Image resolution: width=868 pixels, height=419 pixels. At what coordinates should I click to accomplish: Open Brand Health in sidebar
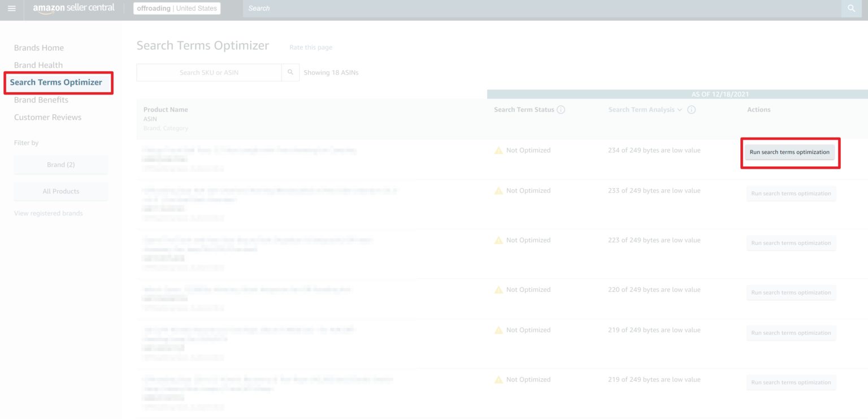(38, 65)
